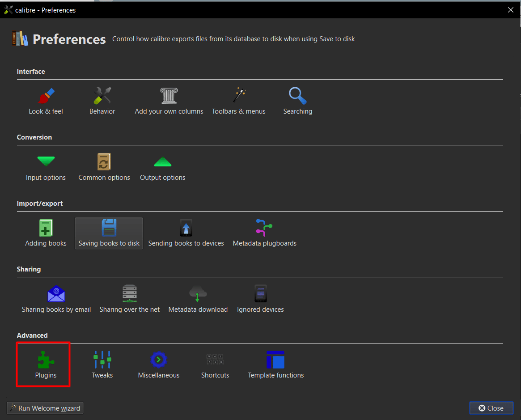Select Add your own columns
The image size is (521, 420).
click(x=169, y=101)
